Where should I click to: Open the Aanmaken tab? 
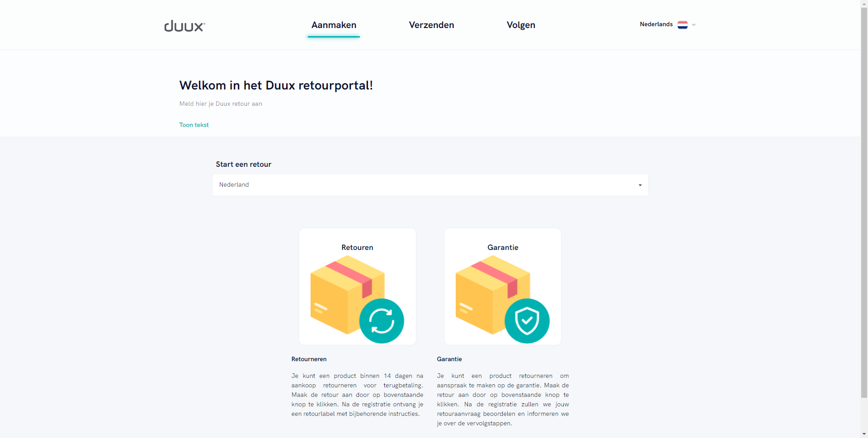pos(334,25)
